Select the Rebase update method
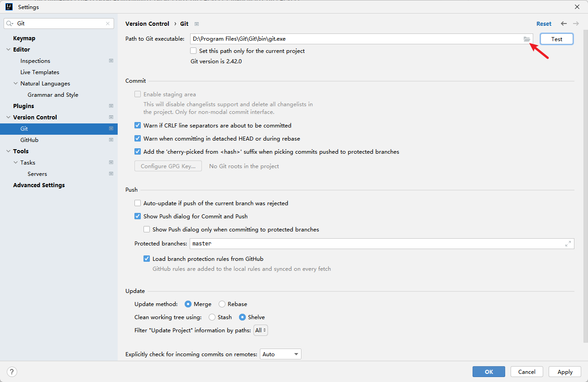 pos(222,304)
